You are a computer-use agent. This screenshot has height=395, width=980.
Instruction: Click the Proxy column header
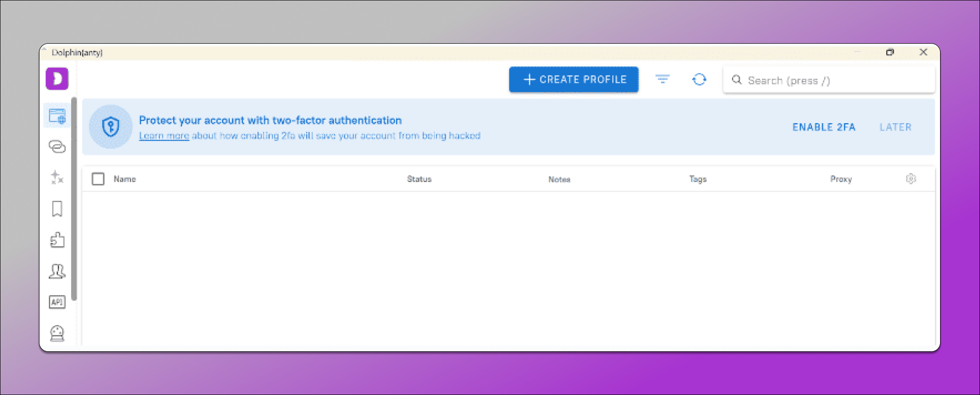pyautogui.click(x=841, y=179)
